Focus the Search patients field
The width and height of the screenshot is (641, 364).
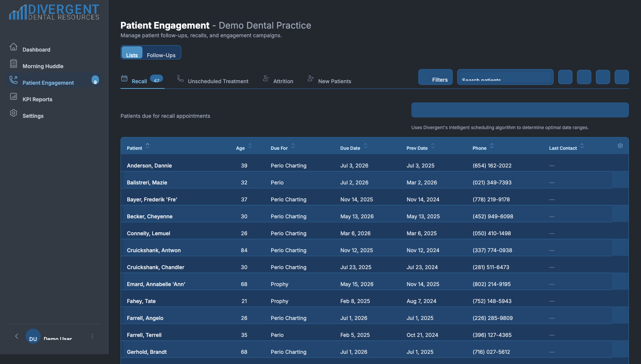click(505, 77)
